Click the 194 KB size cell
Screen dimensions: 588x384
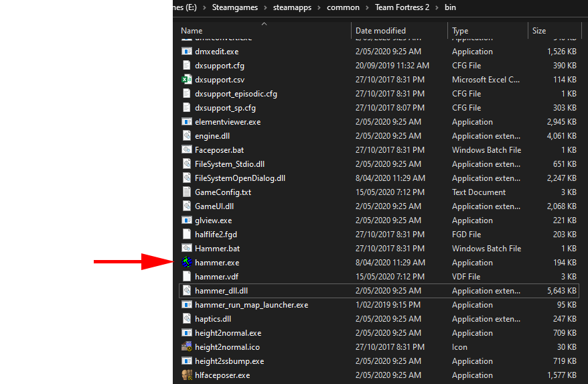coord(565,263)
